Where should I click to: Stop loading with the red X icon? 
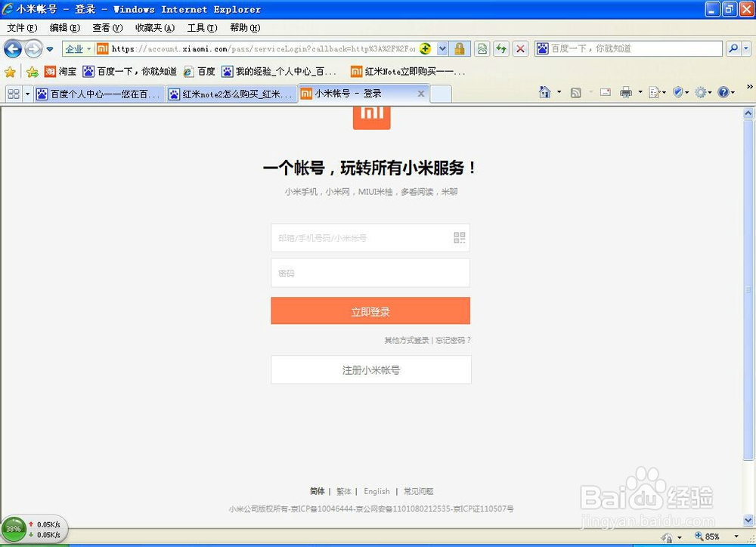pos(520,48)
